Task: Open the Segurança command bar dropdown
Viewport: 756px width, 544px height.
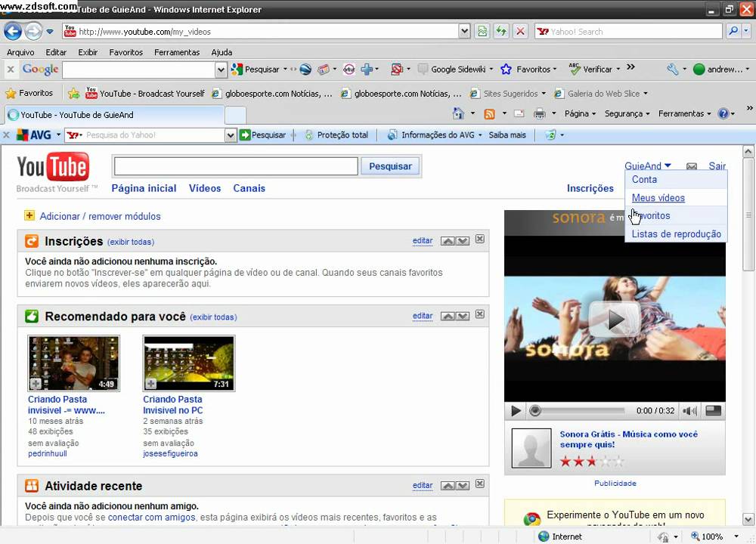Action: coord(627,114)
